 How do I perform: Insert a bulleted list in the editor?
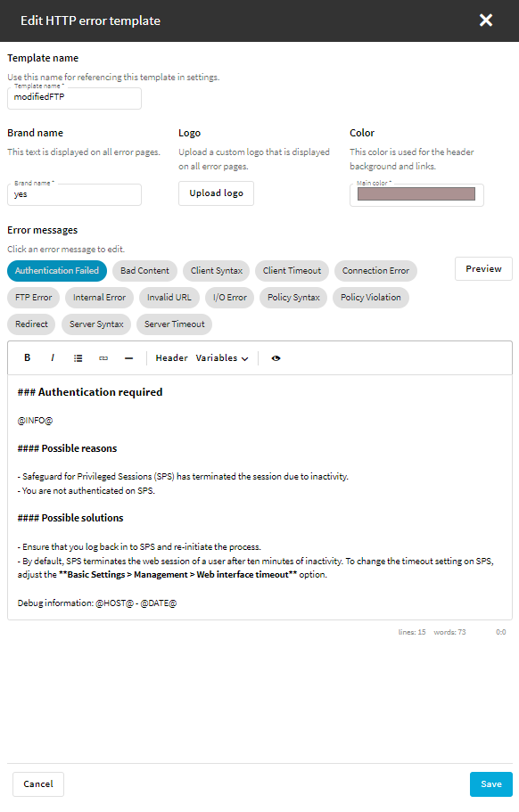click(x=78, y=357)
